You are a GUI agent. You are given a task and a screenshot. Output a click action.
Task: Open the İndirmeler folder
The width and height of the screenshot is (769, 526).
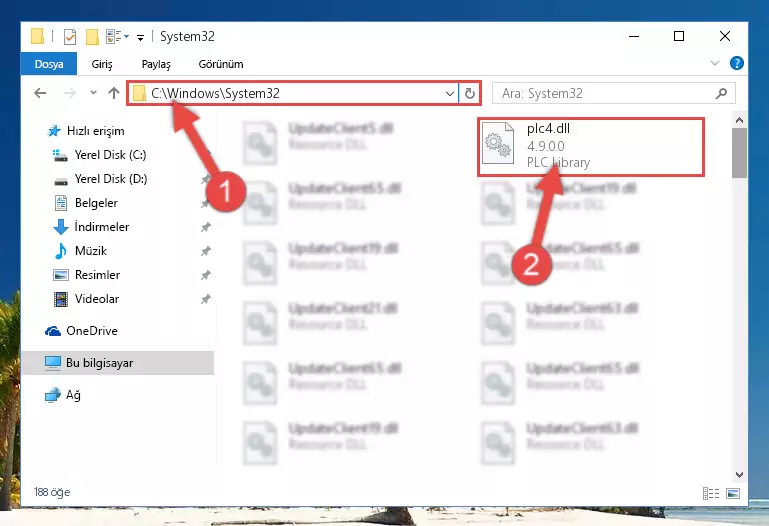[102, 227]
